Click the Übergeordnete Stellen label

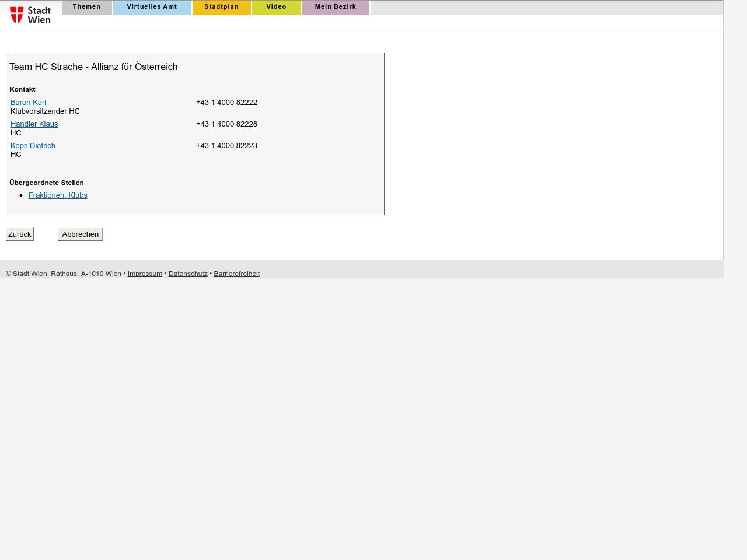pos(47,183)
